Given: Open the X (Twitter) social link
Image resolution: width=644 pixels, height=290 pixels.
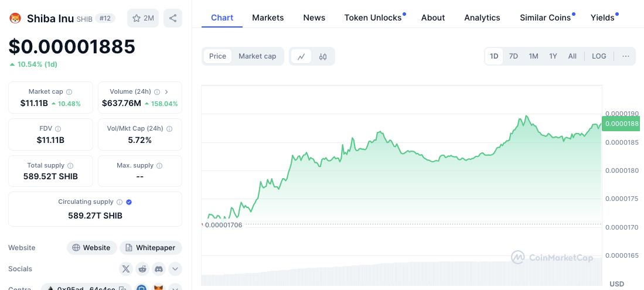Looking at the screenshot, I should (x=126, y=269).
